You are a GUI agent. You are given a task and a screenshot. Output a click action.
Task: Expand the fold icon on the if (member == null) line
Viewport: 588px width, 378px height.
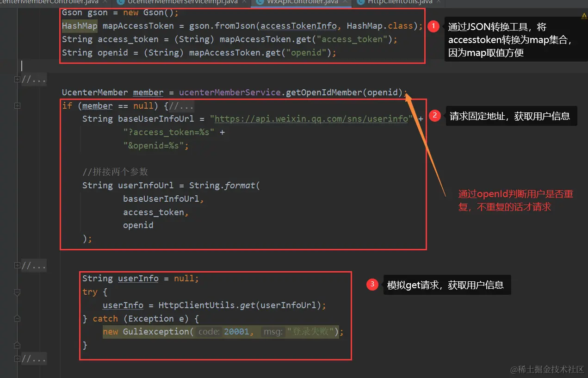tap(17, 106)
